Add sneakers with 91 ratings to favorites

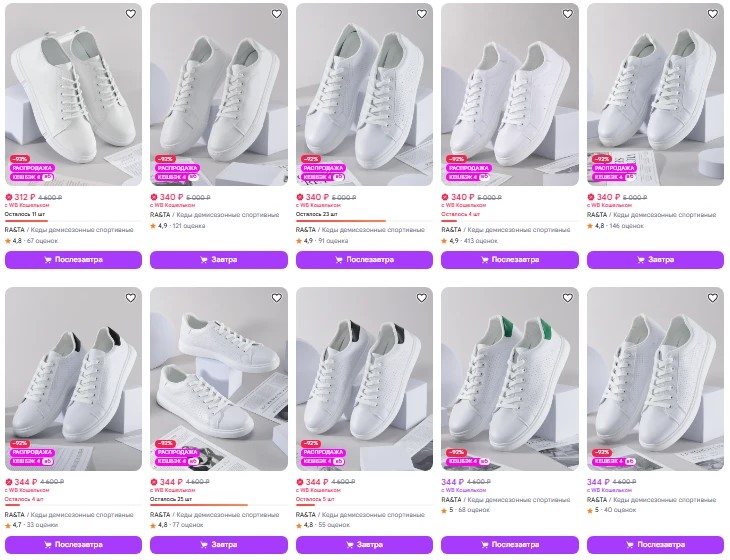click(422, 14)
